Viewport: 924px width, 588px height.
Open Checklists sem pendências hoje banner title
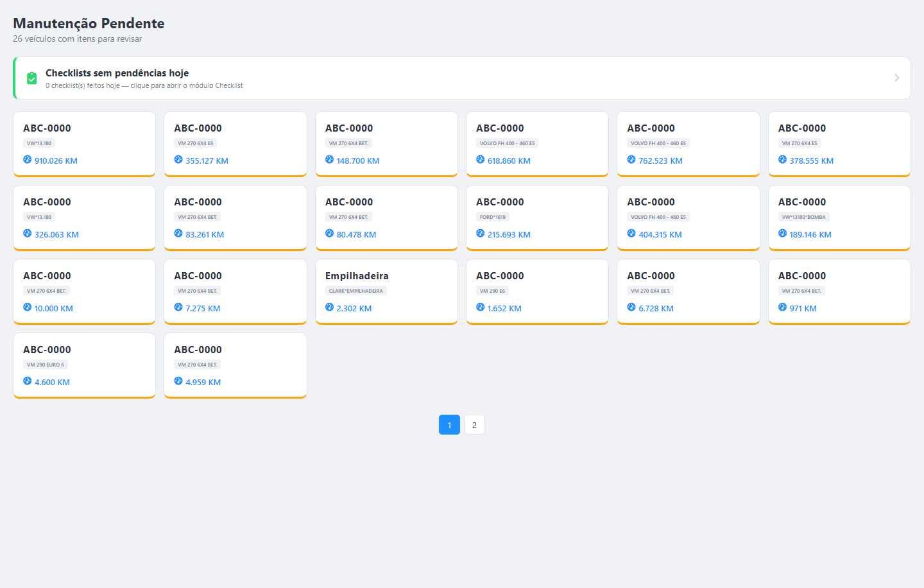click(x=117, y=73)
